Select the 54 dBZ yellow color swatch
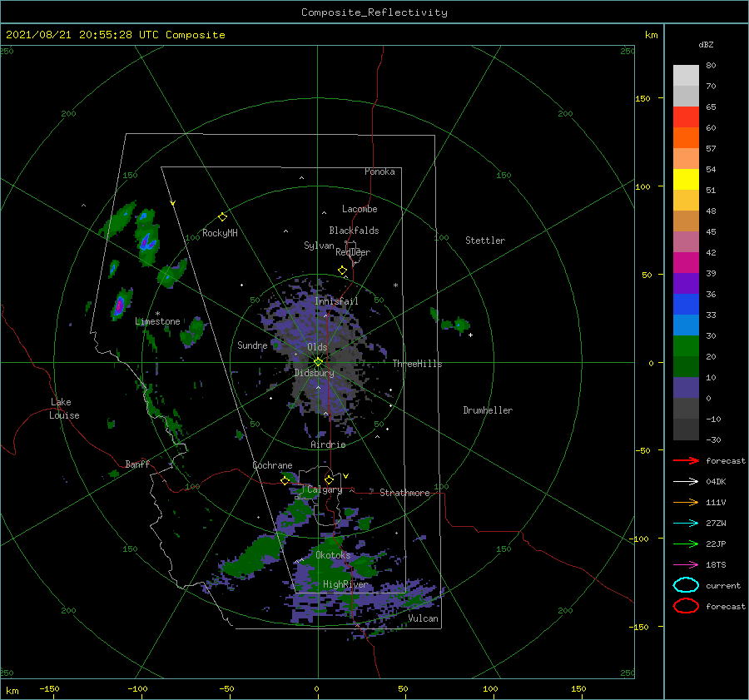This screenshot has height=700, width=749. [686, 180]
